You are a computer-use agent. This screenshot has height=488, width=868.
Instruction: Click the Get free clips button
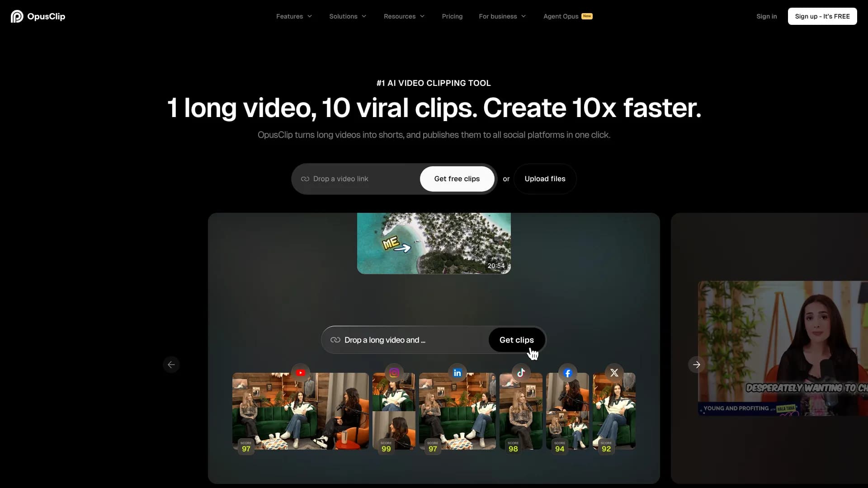457,179
